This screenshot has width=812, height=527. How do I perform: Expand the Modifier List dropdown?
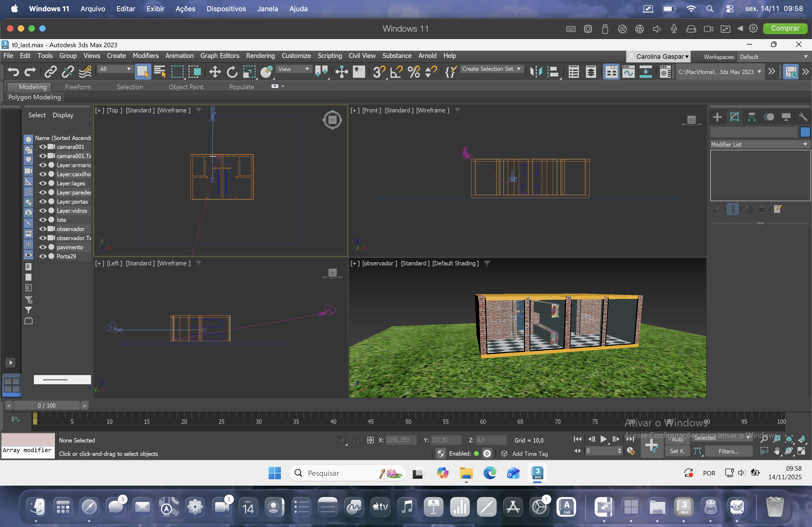(759, 144)
